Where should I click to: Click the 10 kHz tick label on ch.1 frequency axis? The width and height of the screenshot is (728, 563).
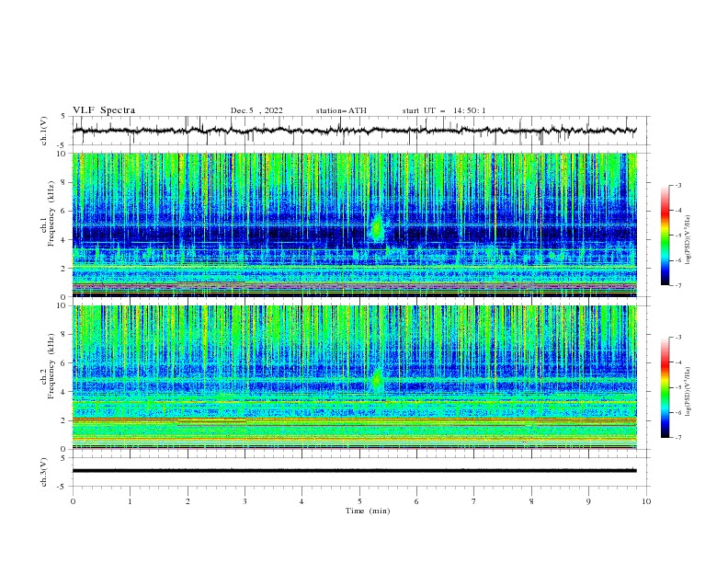(x=61, y=154)
